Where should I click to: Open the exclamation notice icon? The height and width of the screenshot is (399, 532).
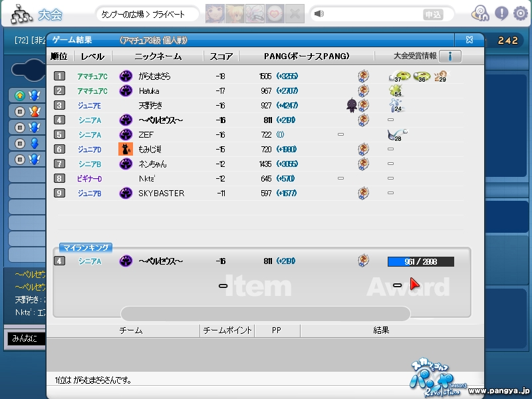501,13
